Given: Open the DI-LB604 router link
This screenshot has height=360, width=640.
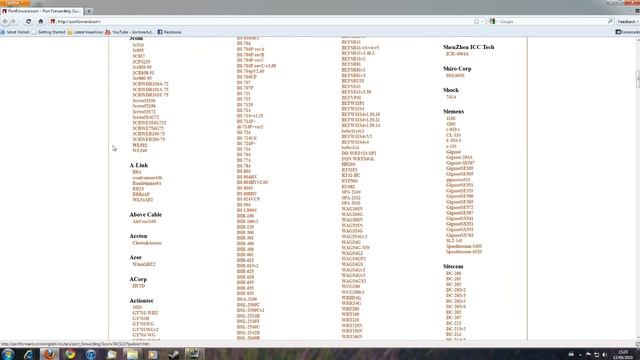Looking at the screenshot, I should coord(247,210).
